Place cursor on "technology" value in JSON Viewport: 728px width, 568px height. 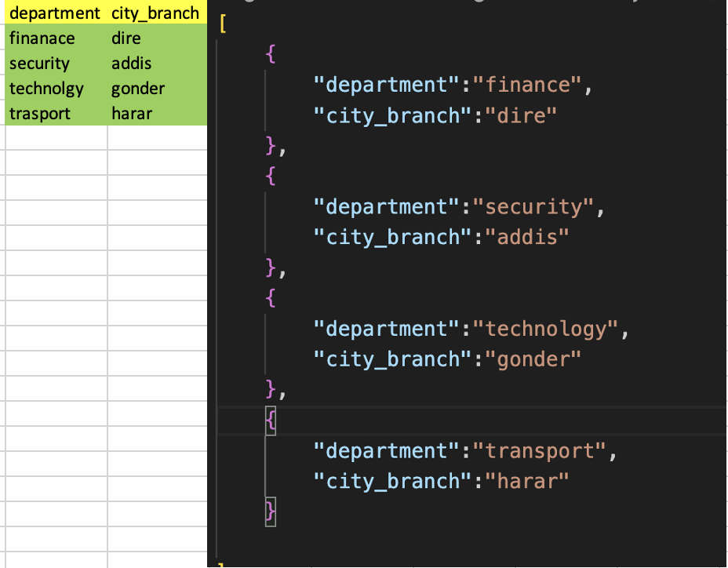[545, 330]
